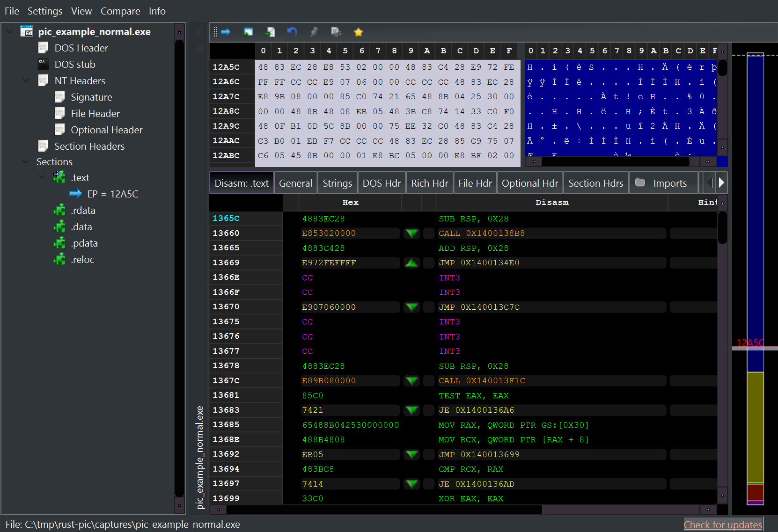The image size is (778, 532).
Task: Collapse the pic_example_normal.exe root node
Action: tap(9, 31)
